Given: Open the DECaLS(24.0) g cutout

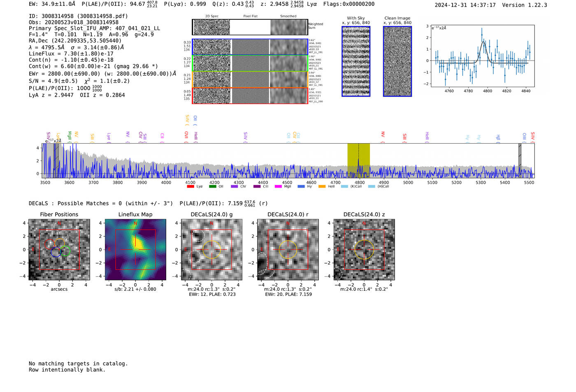Looking at the screenshot, I should [x=211, y=250].
